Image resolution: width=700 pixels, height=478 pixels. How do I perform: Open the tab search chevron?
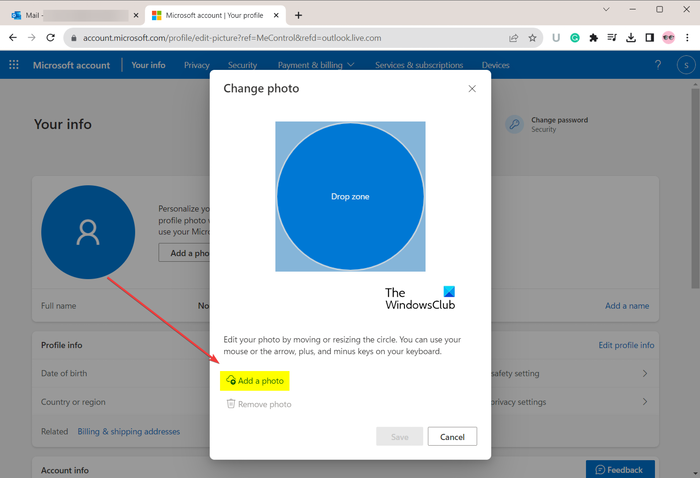[606, 9]
